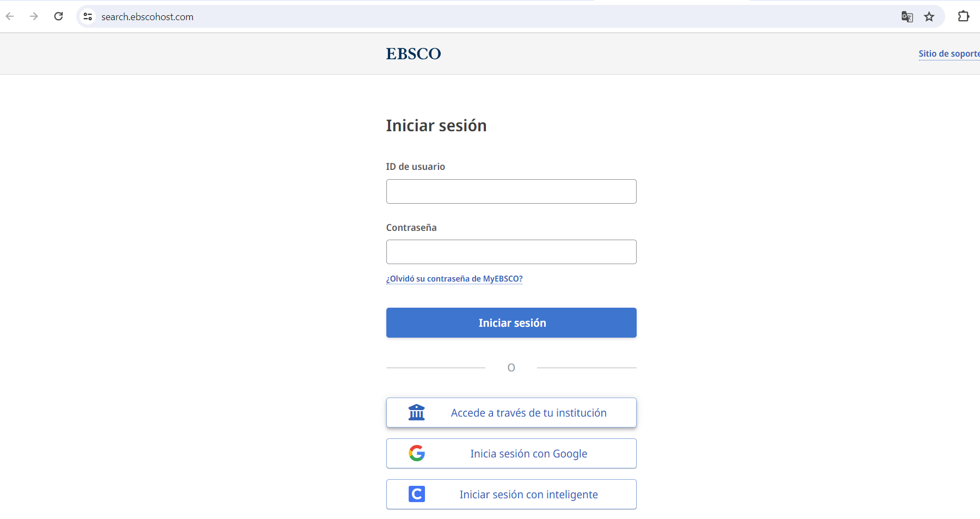Click the browser back arrow

10,16
